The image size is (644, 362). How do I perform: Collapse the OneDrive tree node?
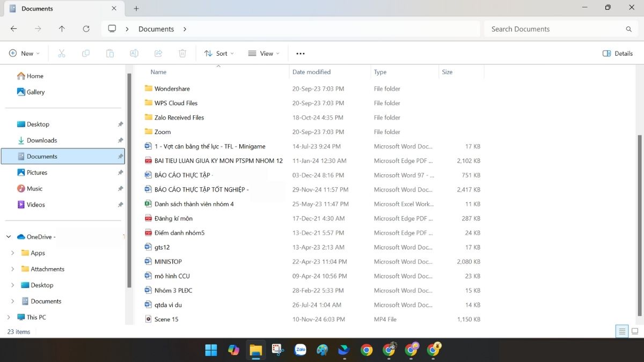(9, 237)
